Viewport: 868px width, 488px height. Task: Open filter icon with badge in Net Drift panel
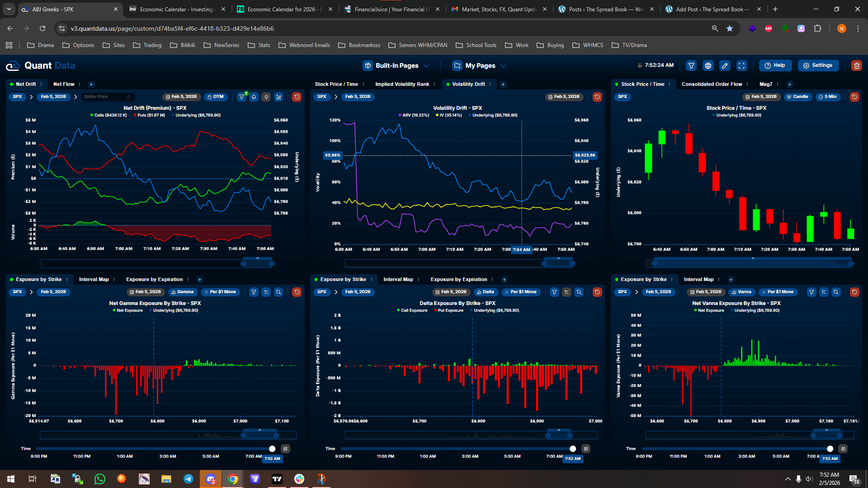pos(242,97)
